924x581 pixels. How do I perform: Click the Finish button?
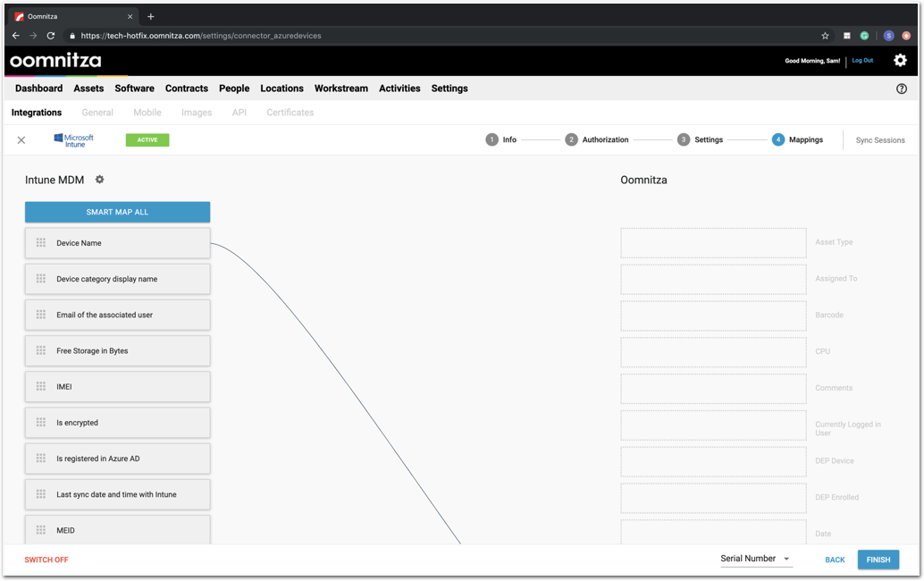pos(878,560)
